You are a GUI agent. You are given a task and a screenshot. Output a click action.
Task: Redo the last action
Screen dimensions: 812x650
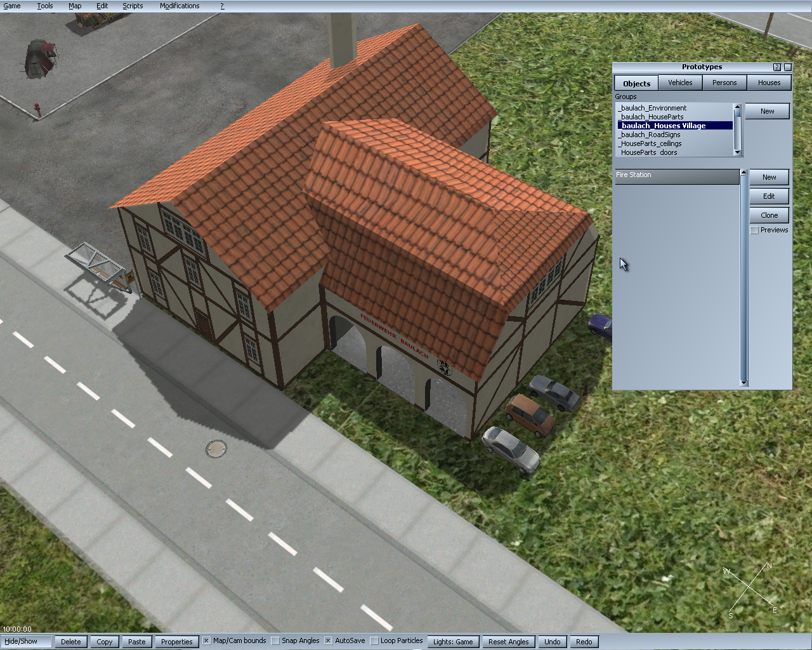[x=584, y=642]
